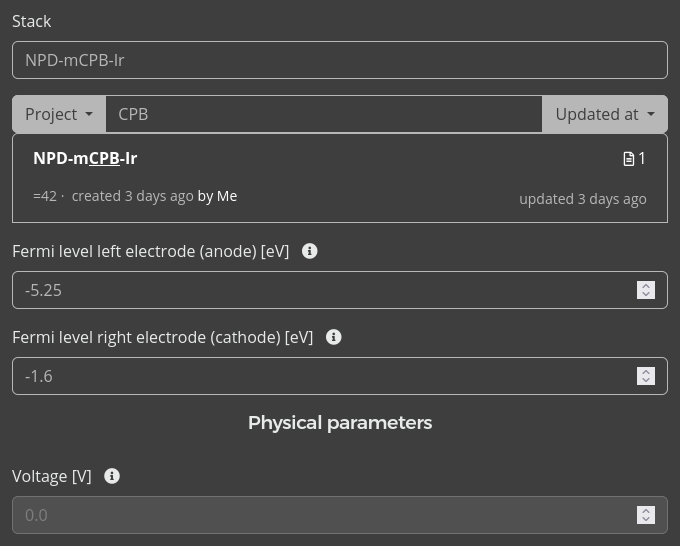Click the cathode Fermi level field showing -1.6
The image size is (680, 546).
pyautogui.click(x=320, y=376)
